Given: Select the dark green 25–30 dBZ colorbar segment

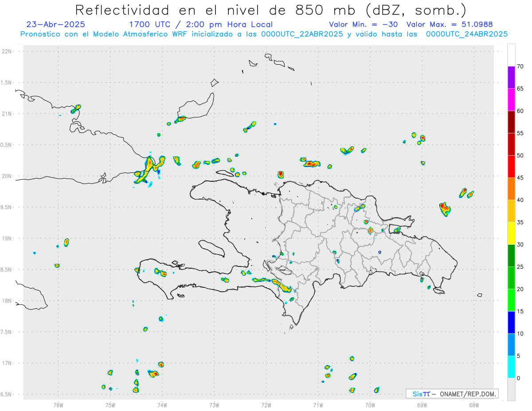Looking at the screenshot, I should [511, 256].
